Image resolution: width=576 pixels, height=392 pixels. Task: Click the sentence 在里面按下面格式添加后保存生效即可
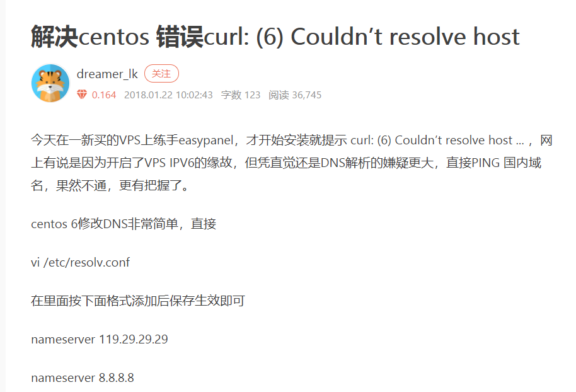[138, 301]
